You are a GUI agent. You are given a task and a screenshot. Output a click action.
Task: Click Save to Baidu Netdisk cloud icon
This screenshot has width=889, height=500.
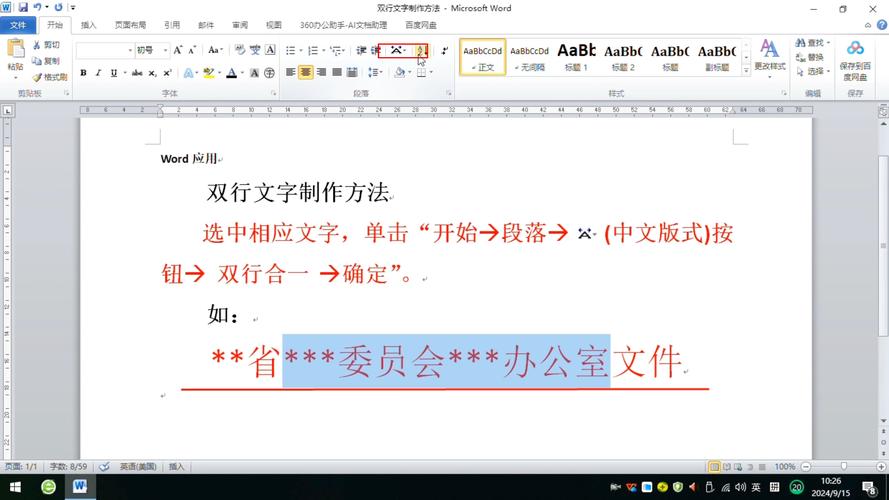[x=855, y=48]
